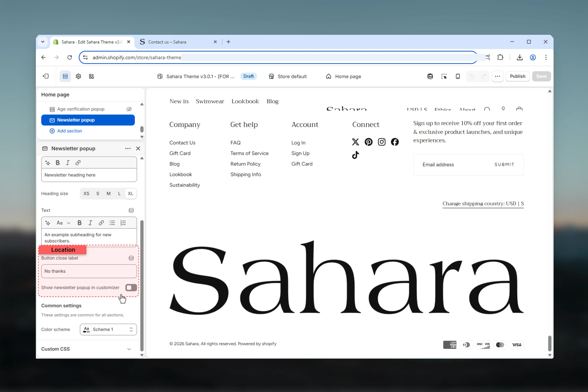The height and width of the screenshot is (392, 588).
Task: Select Age verification popup section
Action: click(81, 109)
